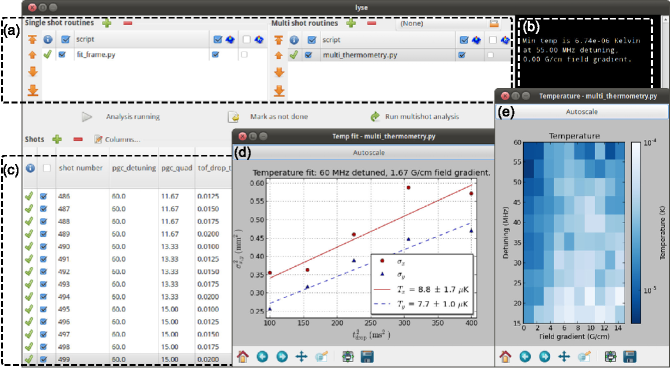Click Autoscale in Temperature window

[582, 112]
